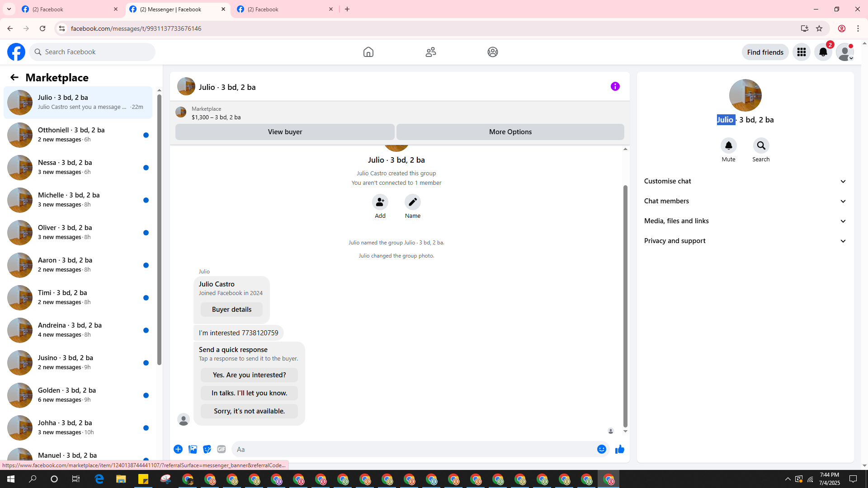Click the View buyer button
Image resolution: width=868 pixels, height=488 pixels.
(x=284, y=132)
